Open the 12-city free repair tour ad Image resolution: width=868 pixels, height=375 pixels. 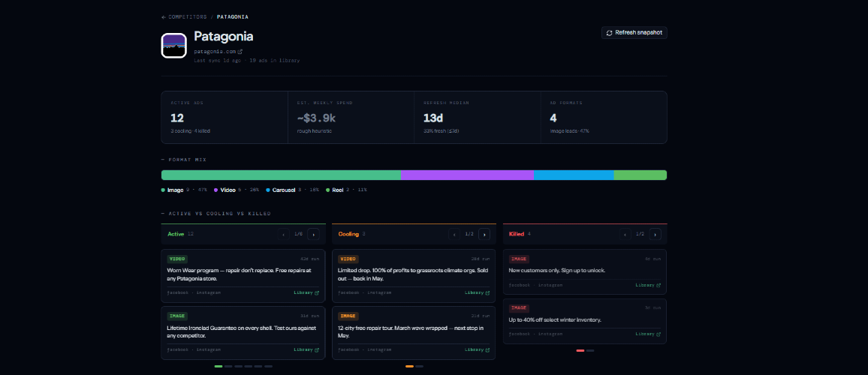414,333
